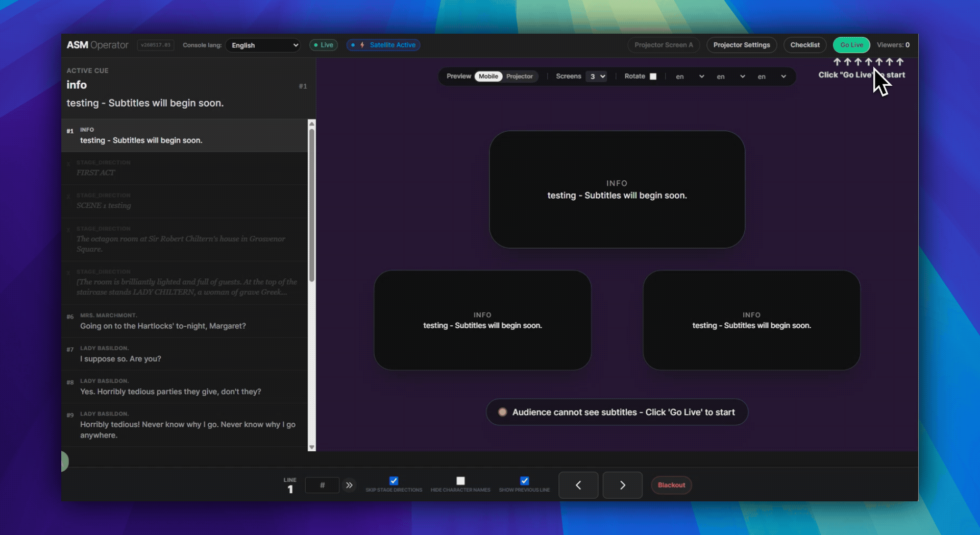Go to previous cue with left arrow
The width and height of the screenshot is (980, 535).
tap(578, 485)
